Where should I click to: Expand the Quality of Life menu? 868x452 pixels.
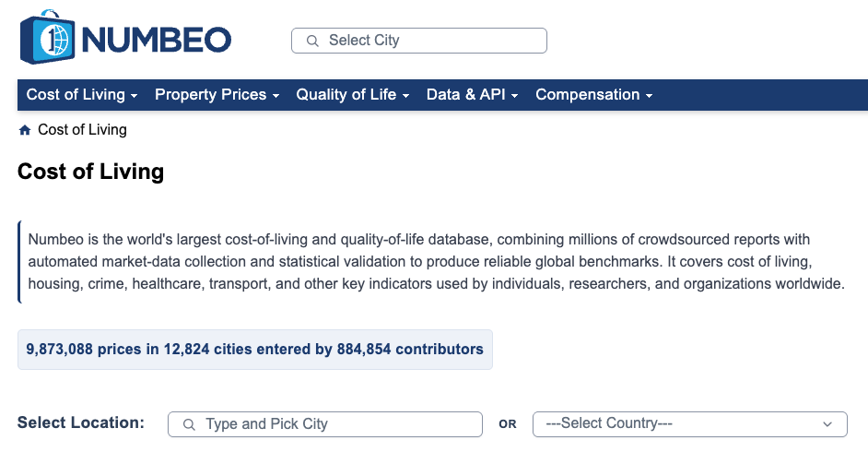(x=353, y=95)
